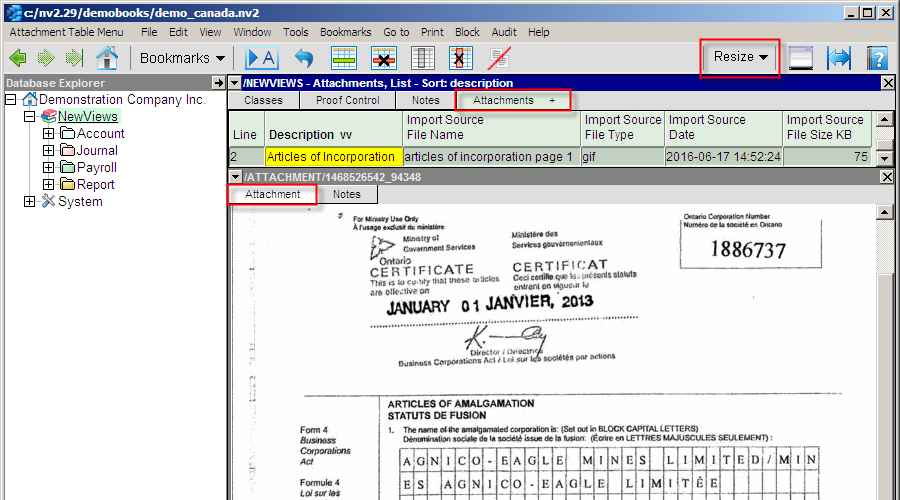Click the delete row icon
Viewport: 900px width, 500px height.
point(384,58)
